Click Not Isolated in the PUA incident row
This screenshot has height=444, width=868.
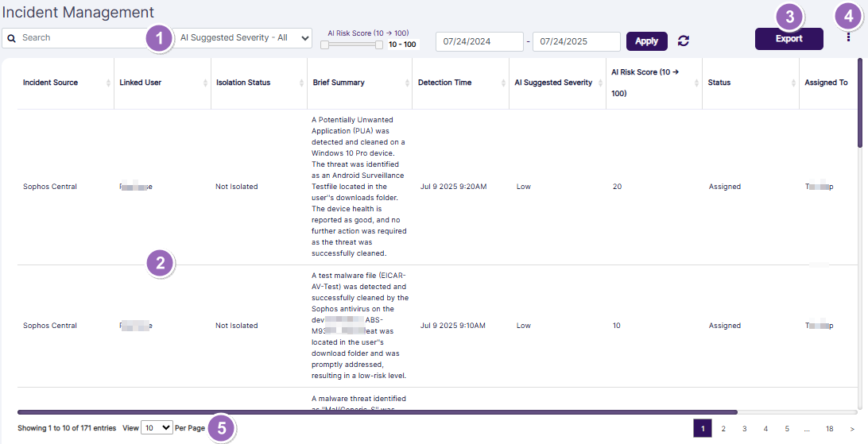[x=236, y=187]
